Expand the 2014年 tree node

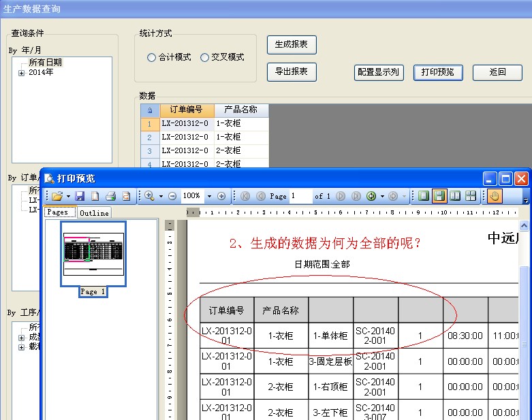[x=21, y=73]
